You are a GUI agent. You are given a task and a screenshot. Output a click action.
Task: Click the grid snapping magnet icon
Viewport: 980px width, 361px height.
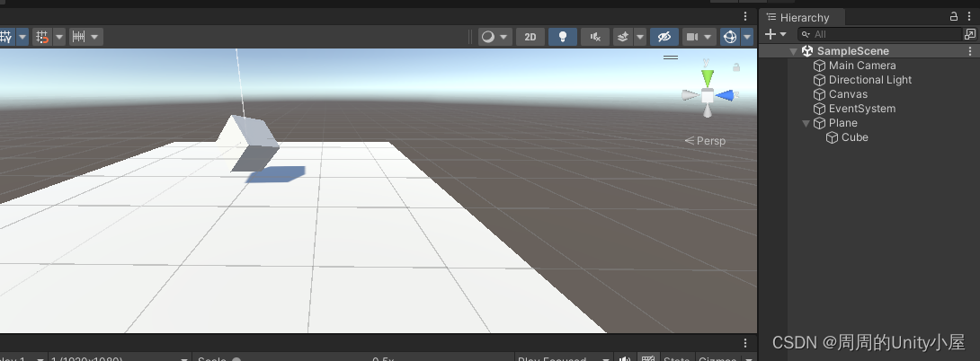(x=41, y=37)
